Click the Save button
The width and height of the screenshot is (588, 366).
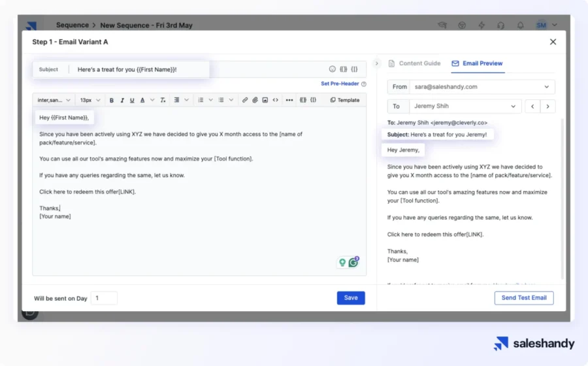tap(351, 298)
